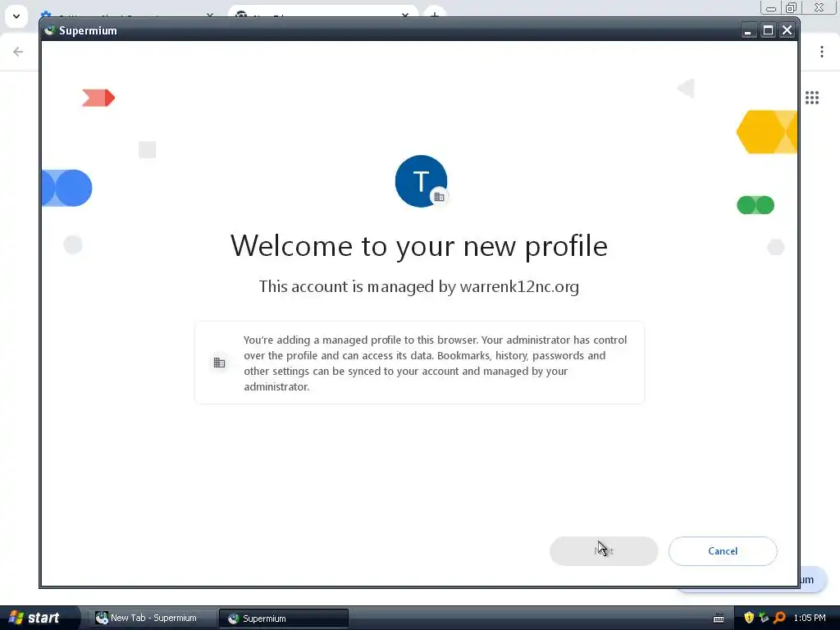The image size is (840, 630).
Task: Open the apps grid in background New Tab
Action: click(x=812, y=98)
